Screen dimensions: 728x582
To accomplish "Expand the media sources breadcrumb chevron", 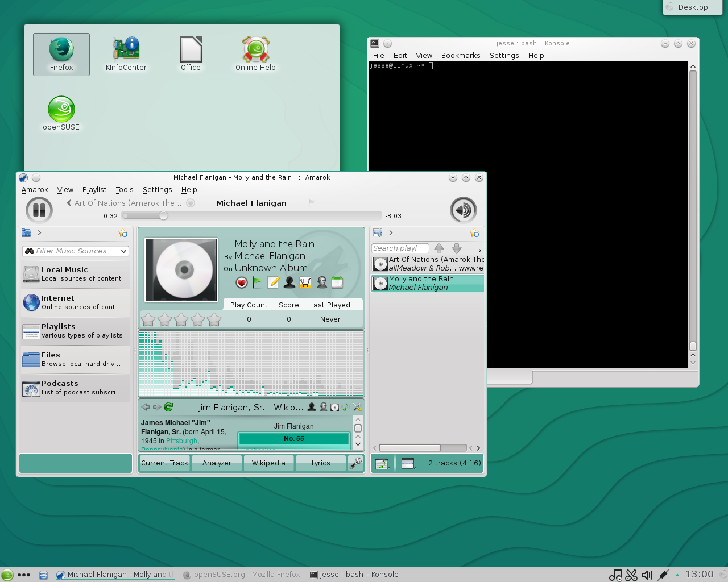I will [39, 232].
